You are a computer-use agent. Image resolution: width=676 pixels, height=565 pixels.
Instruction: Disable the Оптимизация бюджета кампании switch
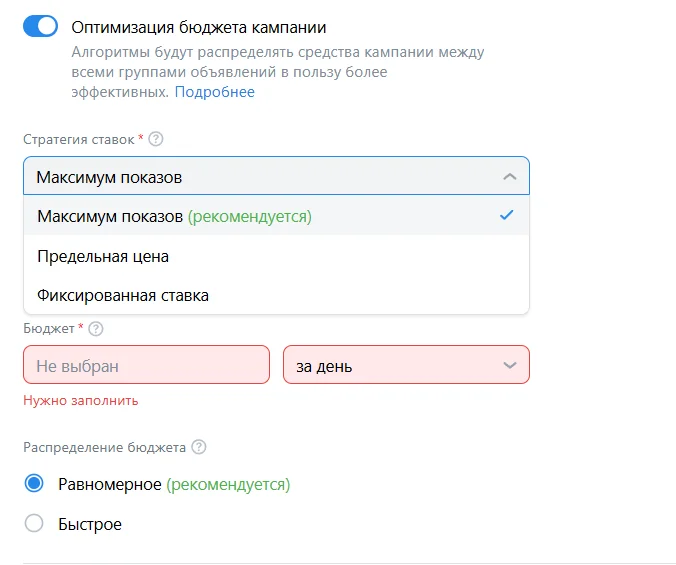click(41, 27)
